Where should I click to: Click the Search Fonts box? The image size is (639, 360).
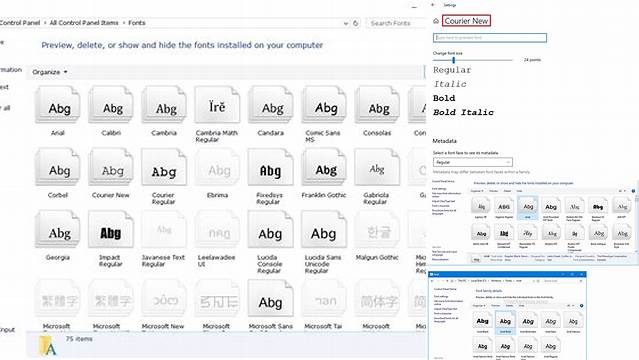[395, 23]
